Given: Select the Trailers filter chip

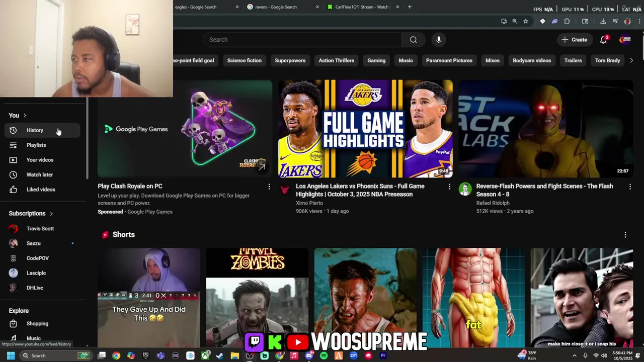Looking at the screenshot, I should click(573, 60).
